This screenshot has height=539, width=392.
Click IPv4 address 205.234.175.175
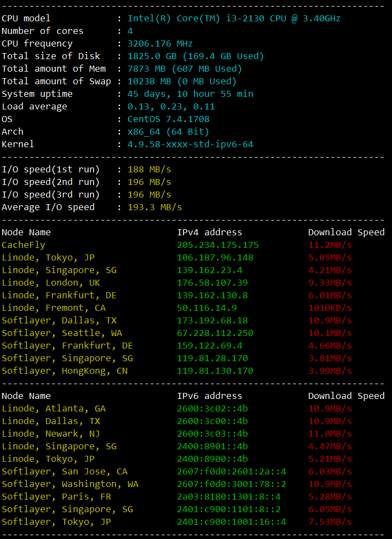coord(217,245)
